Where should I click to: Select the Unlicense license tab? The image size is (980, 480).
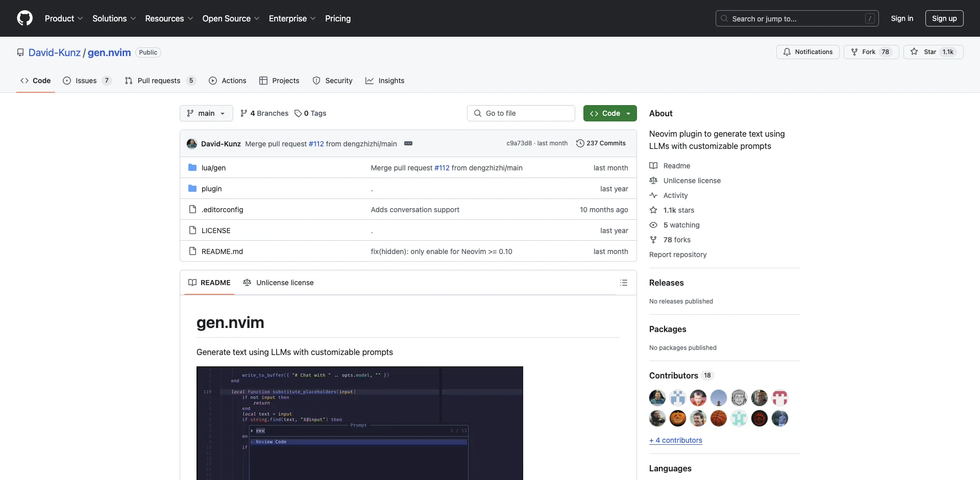(x=278, y=283)
